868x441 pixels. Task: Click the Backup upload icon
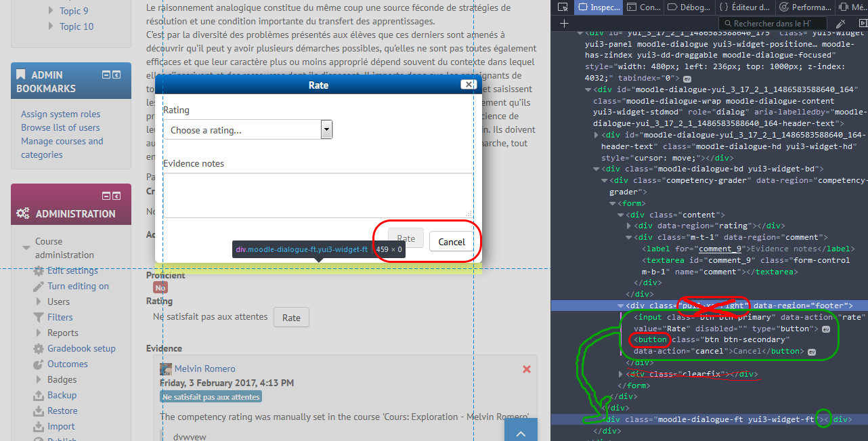click(39, 395)
